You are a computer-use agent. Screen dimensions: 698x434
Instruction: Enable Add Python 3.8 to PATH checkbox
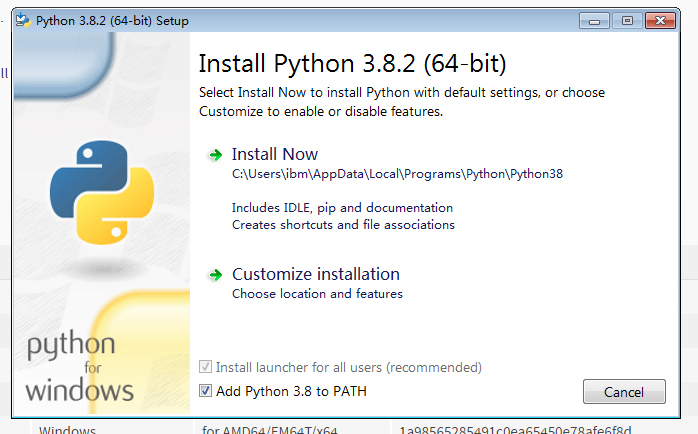click(206, 391)
